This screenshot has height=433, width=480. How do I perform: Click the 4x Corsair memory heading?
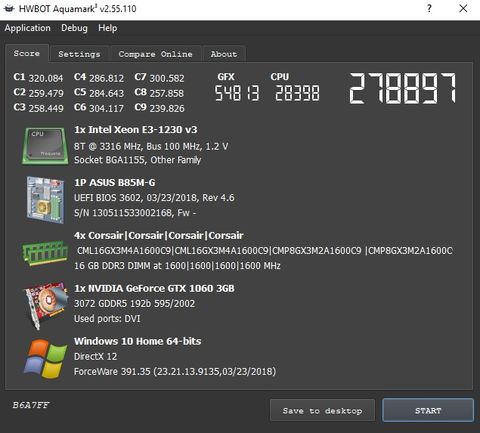[159, 235]
